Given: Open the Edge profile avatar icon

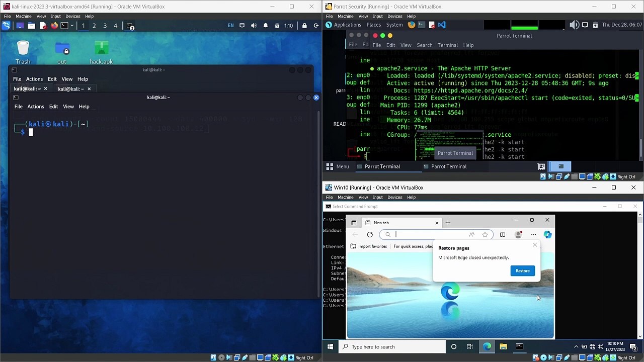Looking at the screenshot, I should 519,234.
